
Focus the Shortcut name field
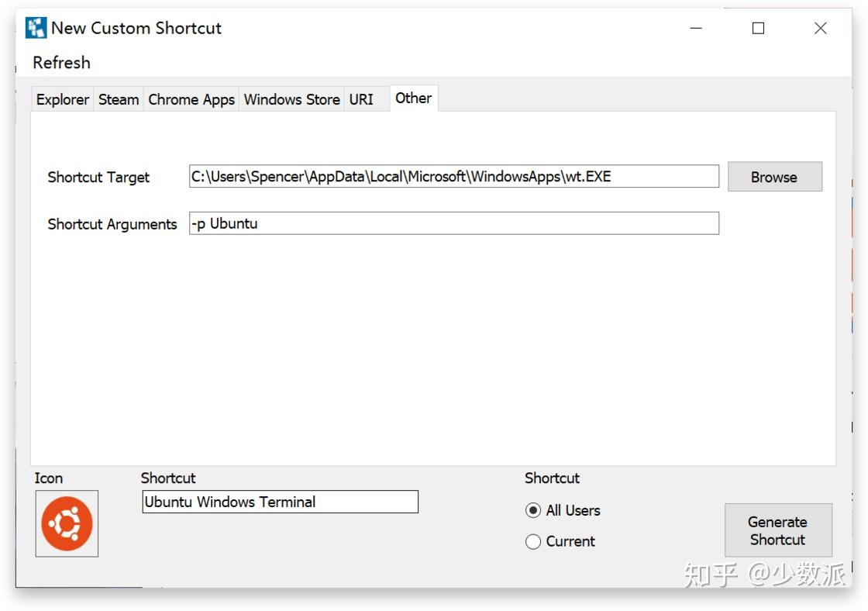tap(280, 502)
